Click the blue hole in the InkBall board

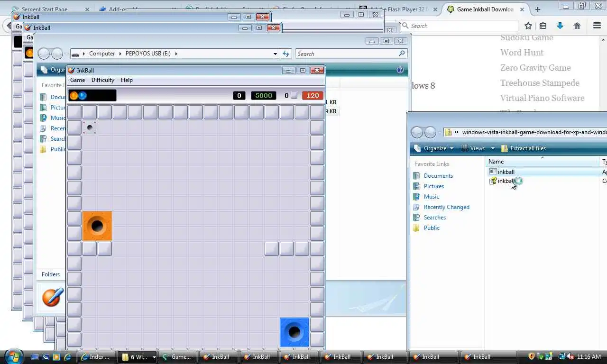(294, 332)
